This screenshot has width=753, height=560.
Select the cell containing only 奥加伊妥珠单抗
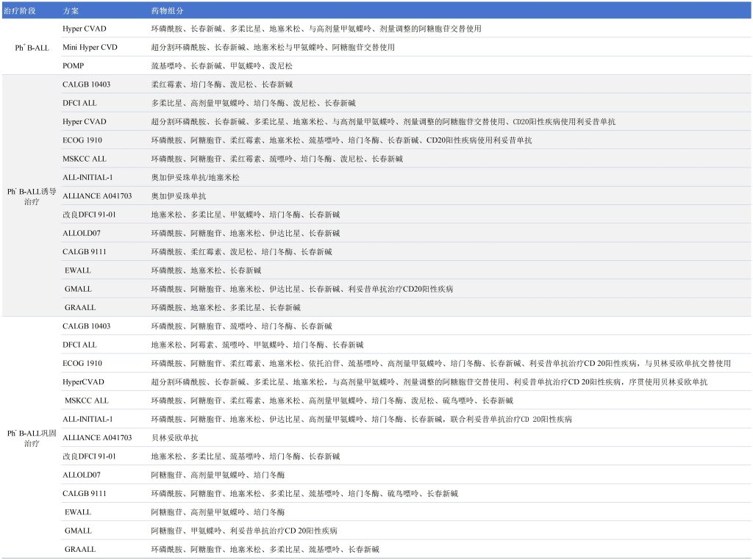[179, 196]
